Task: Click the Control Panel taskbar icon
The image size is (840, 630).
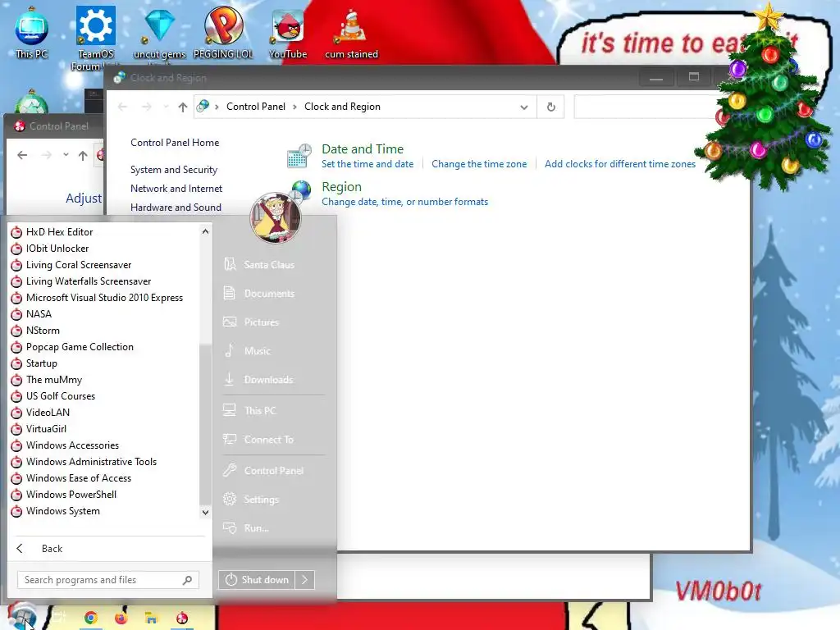Action: pos(182,618)
